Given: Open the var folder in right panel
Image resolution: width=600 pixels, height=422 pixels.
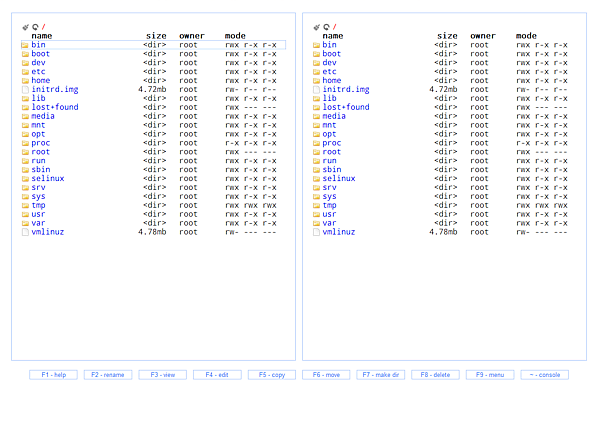Looking at the screenshot, I should (x=329, y=223).
